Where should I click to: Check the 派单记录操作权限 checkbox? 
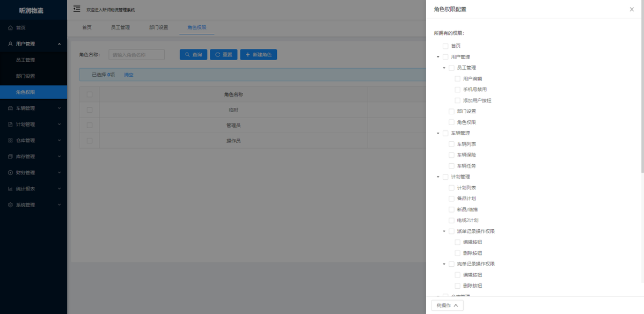[x=451, y=231]
